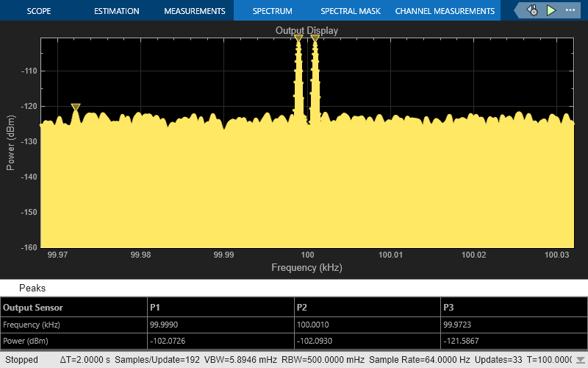The width and height of the screenshot is (588, 368).
Task: Open the Measurements tab
Action: click(x=194, y=11)
